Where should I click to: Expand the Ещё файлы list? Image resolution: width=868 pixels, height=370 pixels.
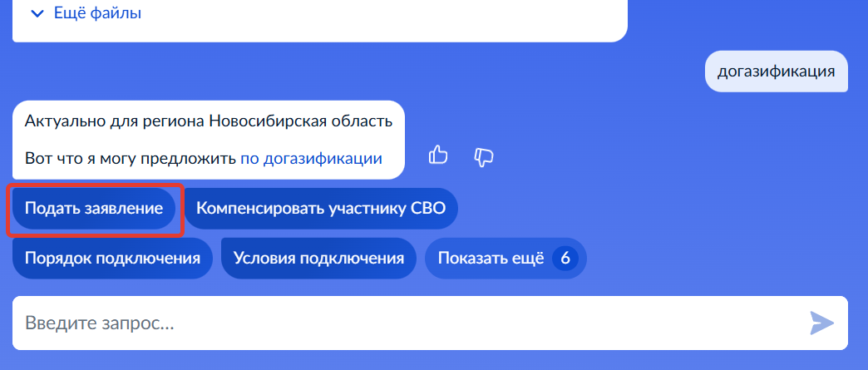pos(96,13)
